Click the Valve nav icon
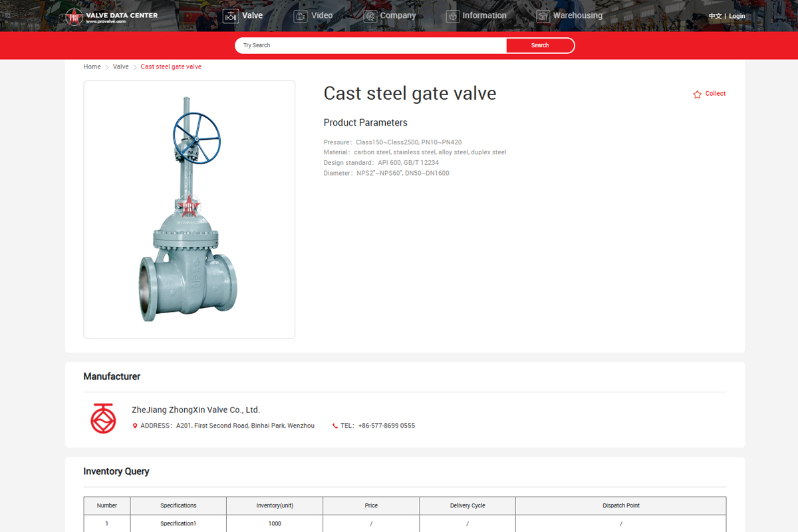This screenshot has width=798, height=532. [231, 17]
